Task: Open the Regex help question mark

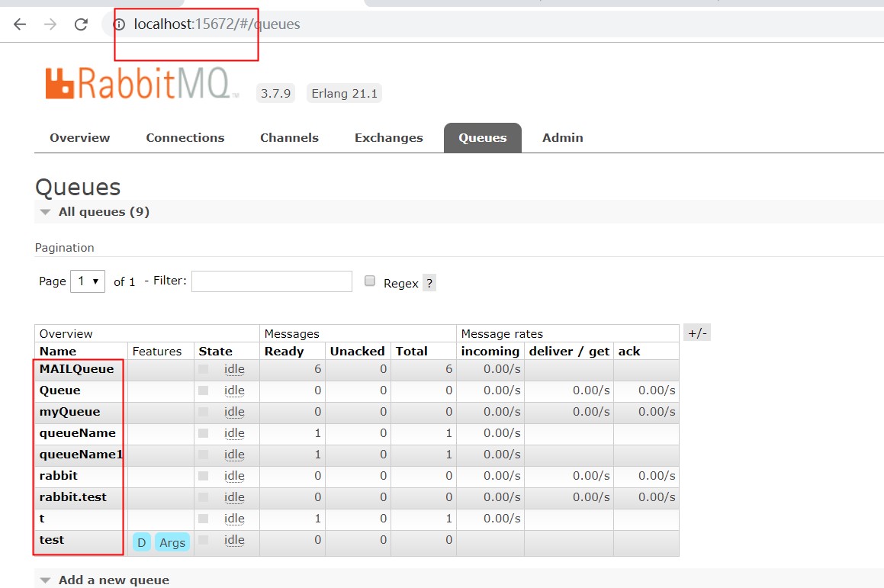Action: point(429,283)
